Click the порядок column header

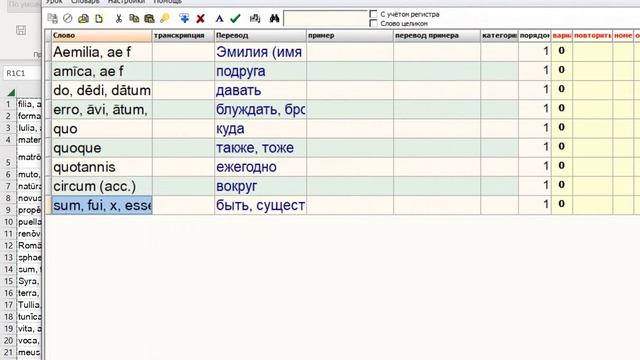click(x=535, y=36)
